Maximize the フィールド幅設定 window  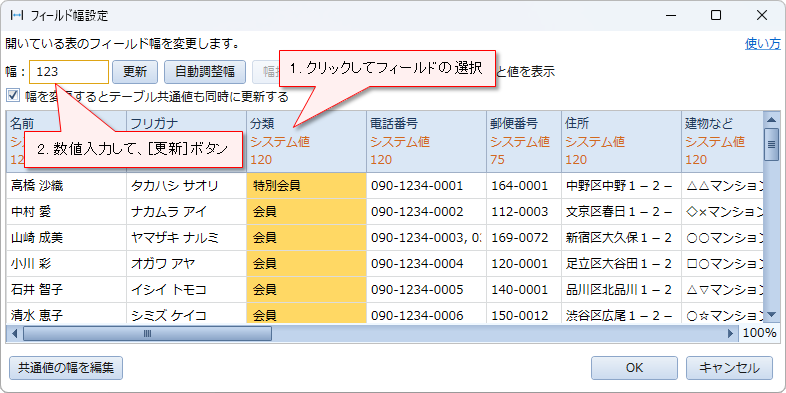coord(716,16)
